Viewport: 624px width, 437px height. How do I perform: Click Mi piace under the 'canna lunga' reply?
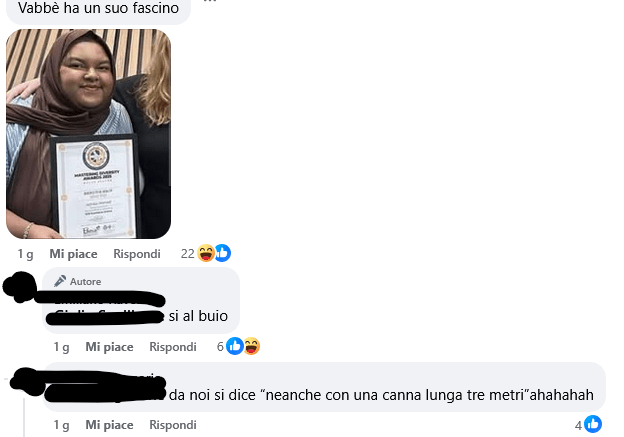coord(109,425)
